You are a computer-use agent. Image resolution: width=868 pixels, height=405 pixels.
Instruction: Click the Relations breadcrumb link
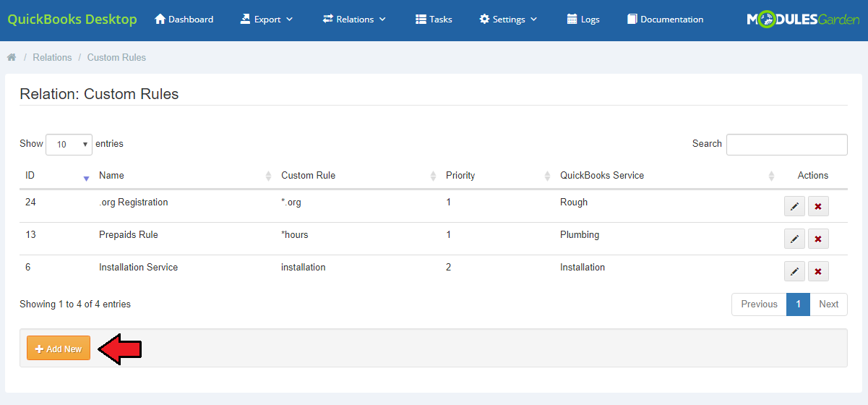point(52,57)
